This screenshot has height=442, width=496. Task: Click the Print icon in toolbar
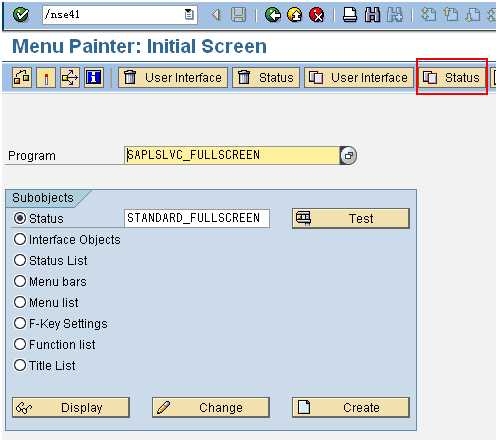(x=350, y=15)
